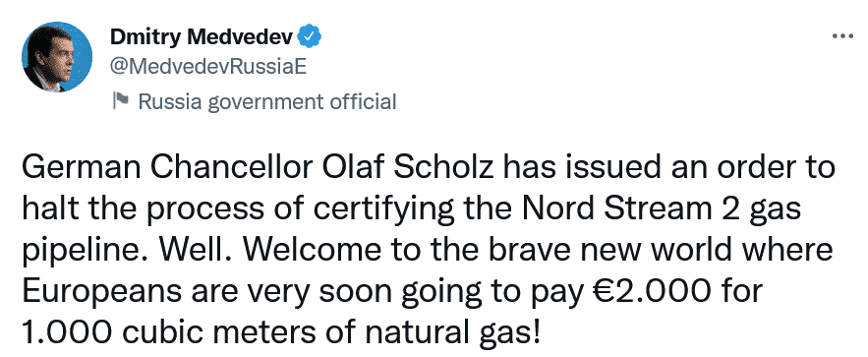The height and width of the screenshot is (357, 868).
Task: Click the €2.000 price in tweet
Action: (x=650, y=291)
